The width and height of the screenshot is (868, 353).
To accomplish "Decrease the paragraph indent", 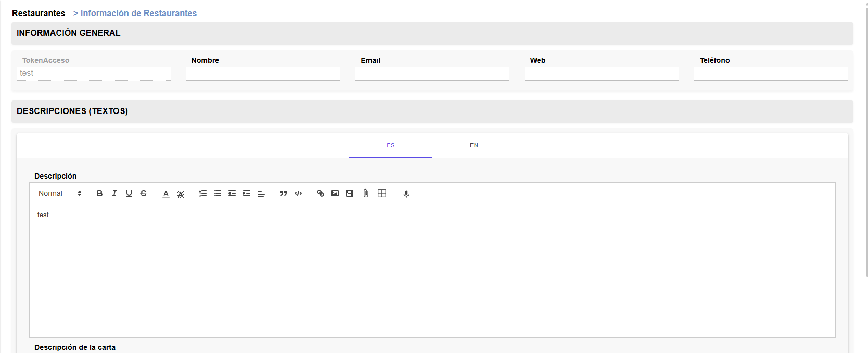I will tap(232, 193).
